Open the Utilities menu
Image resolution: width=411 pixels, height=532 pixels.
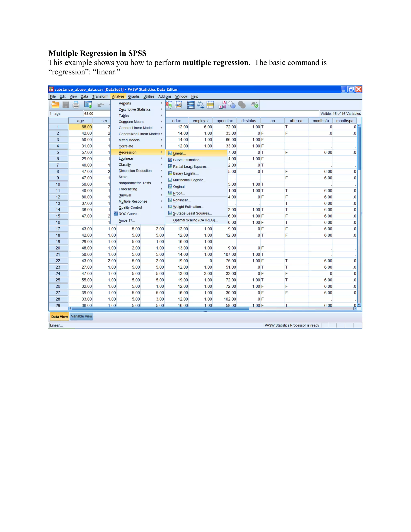tap(149, 96)
